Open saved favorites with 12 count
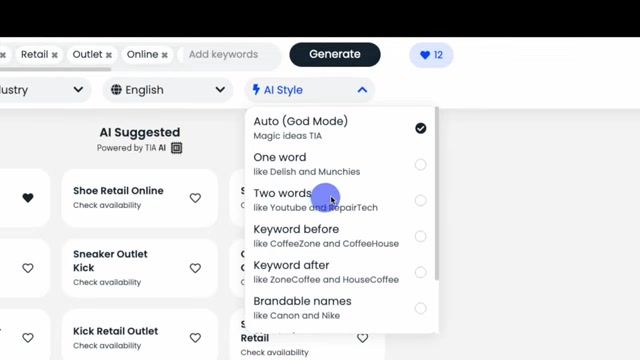The height and width of the screenshot is (360, 640). click(431, 55)
